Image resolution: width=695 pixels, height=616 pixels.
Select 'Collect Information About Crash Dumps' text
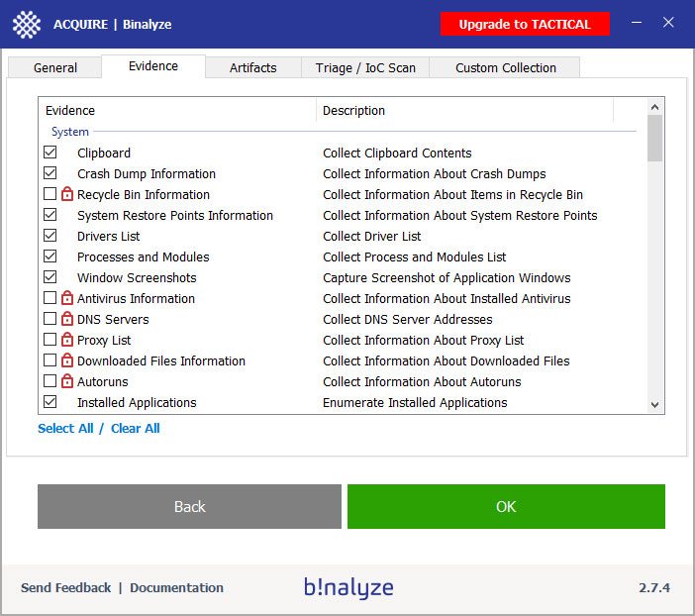435,174
